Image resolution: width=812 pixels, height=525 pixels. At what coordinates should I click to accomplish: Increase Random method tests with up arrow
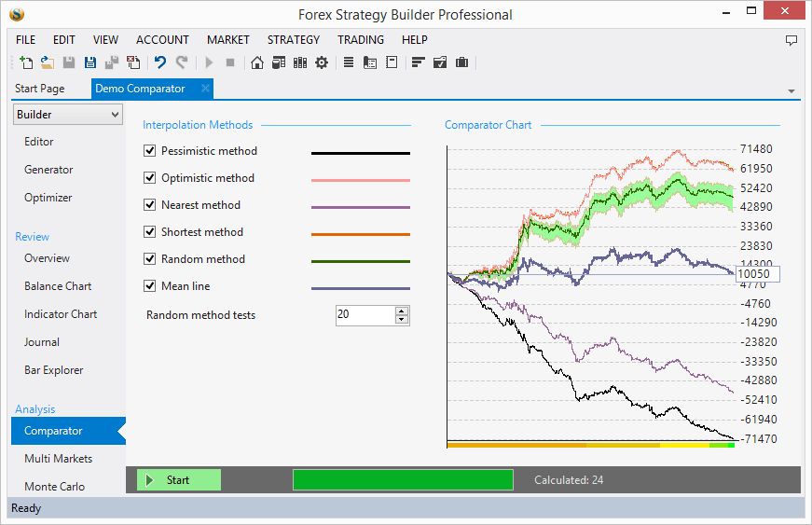coord(402,311)
